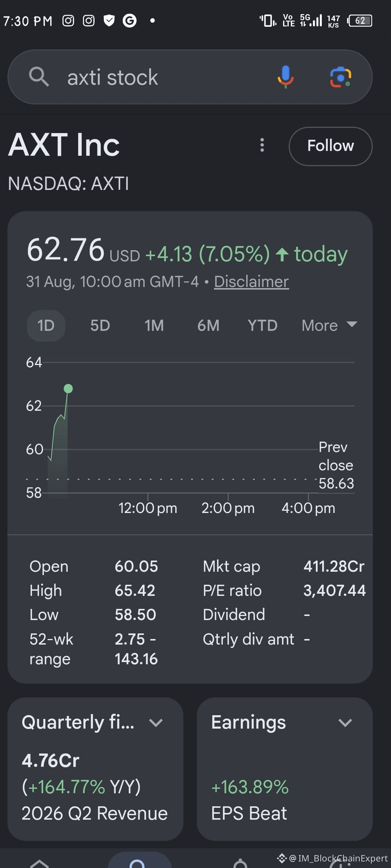Viewport: 391px width, 868px height.
Task: Tap the 5G signal strength icon
Action: click(311, 20)
